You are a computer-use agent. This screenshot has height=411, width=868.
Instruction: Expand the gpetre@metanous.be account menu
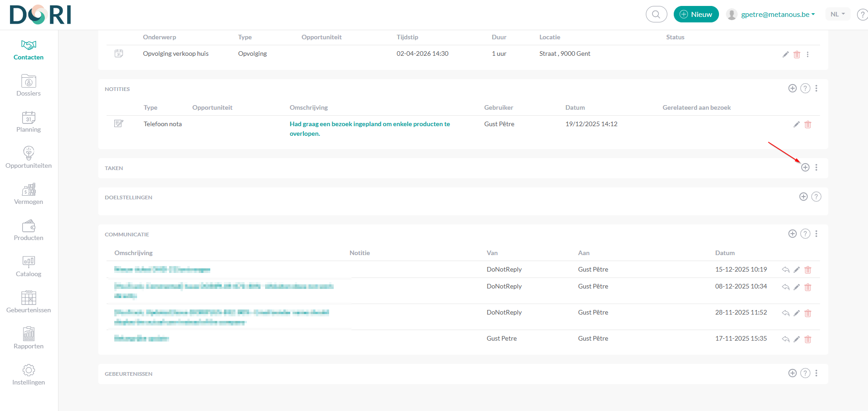777,15
